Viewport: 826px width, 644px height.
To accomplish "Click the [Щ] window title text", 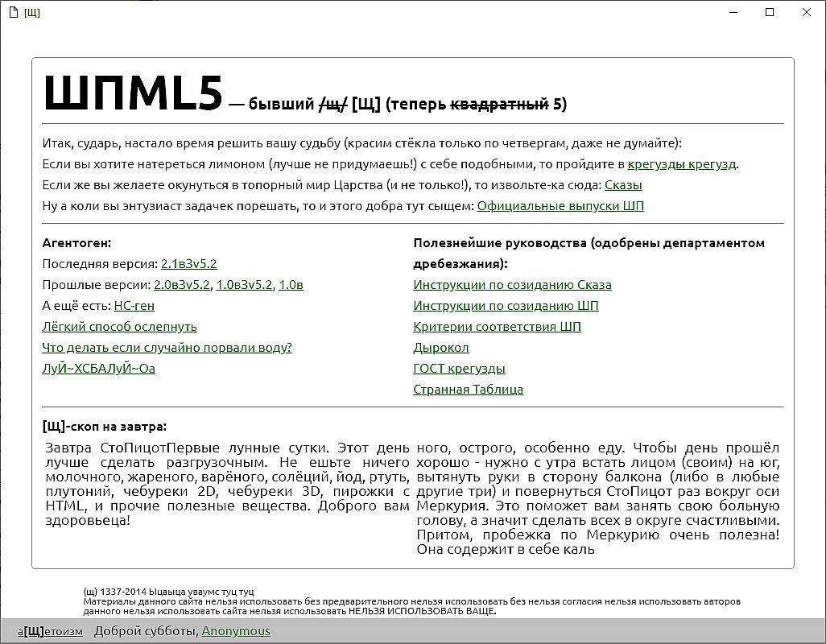I will [x=32, y=13].
